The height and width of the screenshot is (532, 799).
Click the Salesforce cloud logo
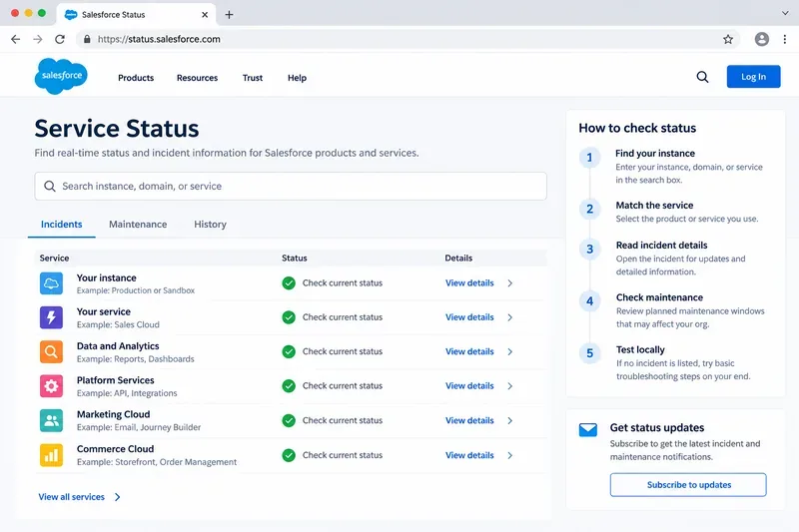[61, 76]
